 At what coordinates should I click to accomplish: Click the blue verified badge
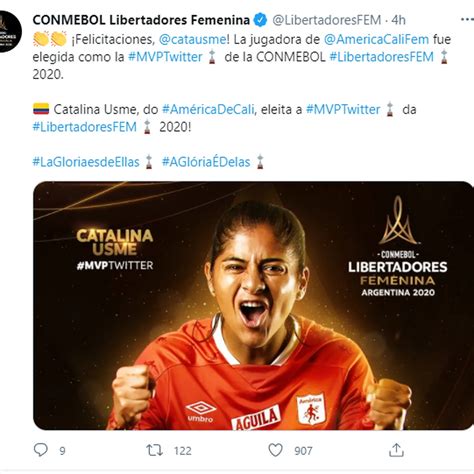(260, 20)
